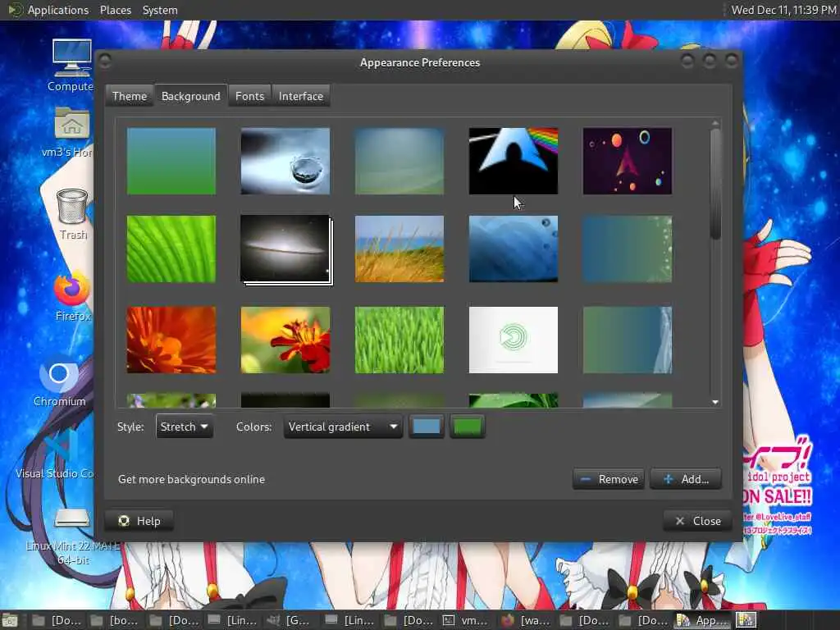Screen dimensions: 840x630
Task: Select the Linux Mint 22 MATE drive icon
Action: pyautogui.click(x=72, y=536)
